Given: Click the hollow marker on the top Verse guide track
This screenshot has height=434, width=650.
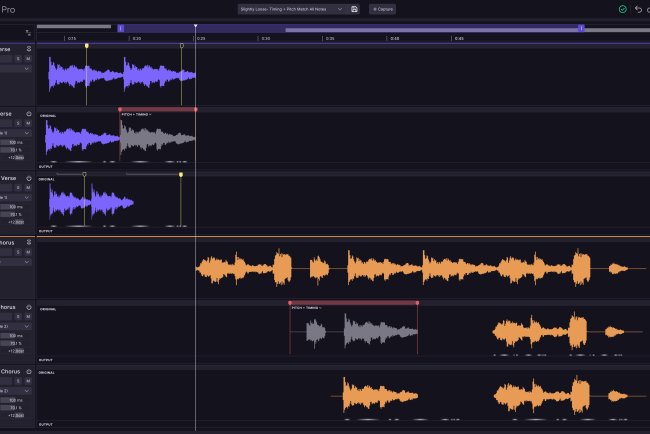Looking at the screenshot, I should point(182,46).
